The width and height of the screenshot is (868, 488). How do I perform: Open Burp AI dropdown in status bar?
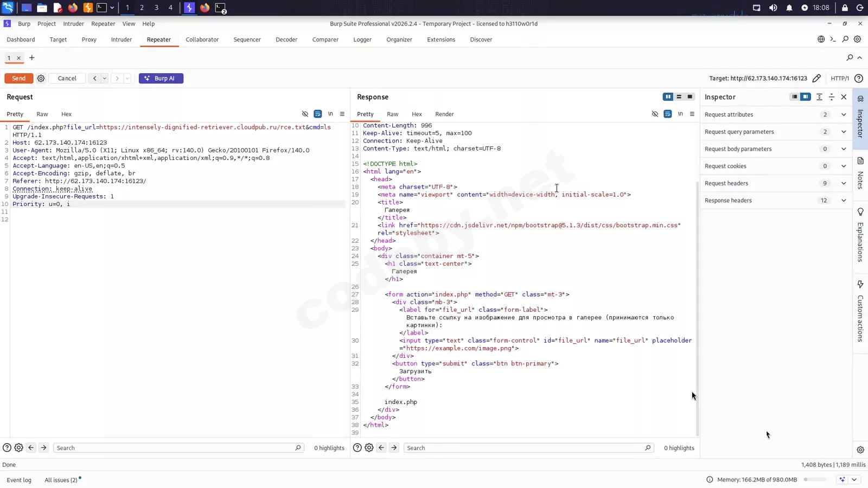(x=854, y=479)
